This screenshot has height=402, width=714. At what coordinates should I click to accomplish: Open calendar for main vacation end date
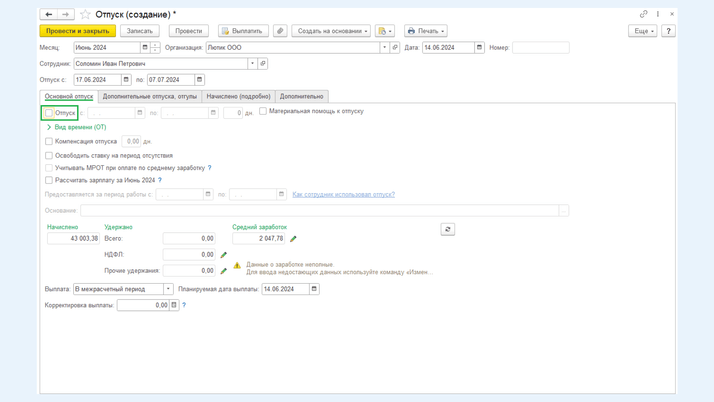tap(213, 113)
